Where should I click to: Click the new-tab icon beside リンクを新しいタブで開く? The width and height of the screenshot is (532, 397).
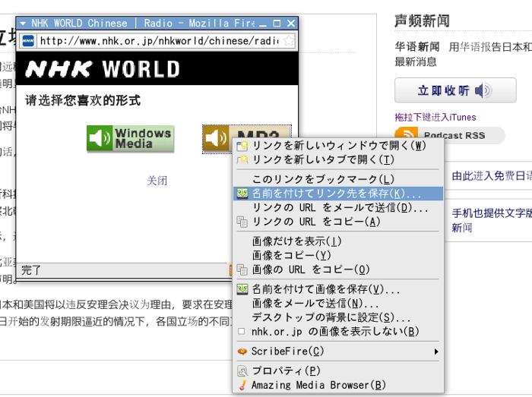coord(242,159)
